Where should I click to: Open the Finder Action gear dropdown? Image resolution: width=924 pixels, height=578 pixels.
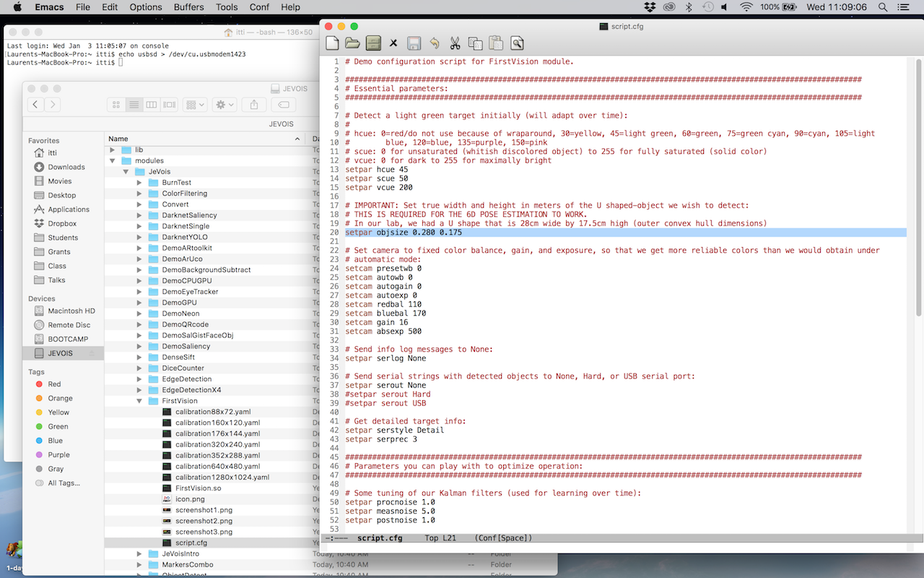224,105
